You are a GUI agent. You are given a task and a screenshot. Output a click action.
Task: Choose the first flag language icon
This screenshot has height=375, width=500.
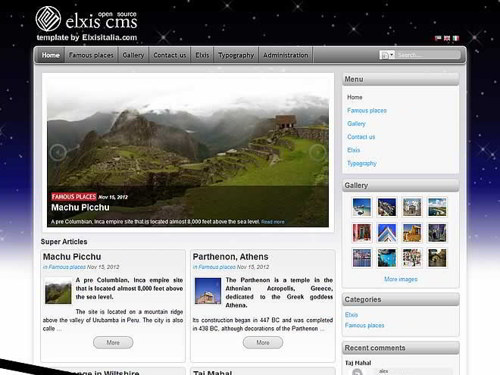438,38
